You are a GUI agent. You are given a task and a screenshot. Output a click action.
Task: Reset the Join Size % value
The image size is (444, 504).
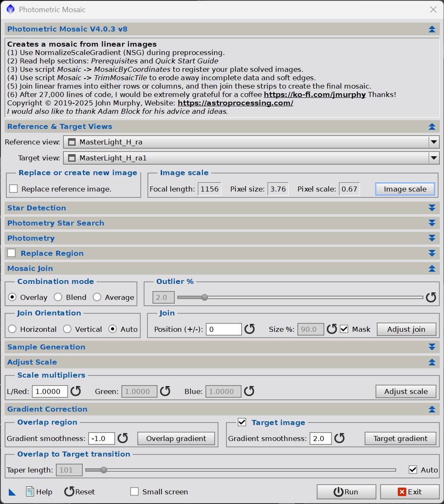(332, 329)
